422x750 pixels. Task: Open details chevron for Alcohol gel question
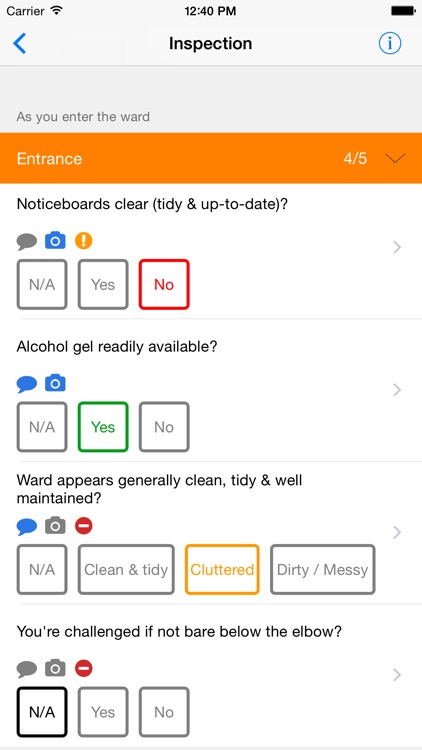(397, 390)
